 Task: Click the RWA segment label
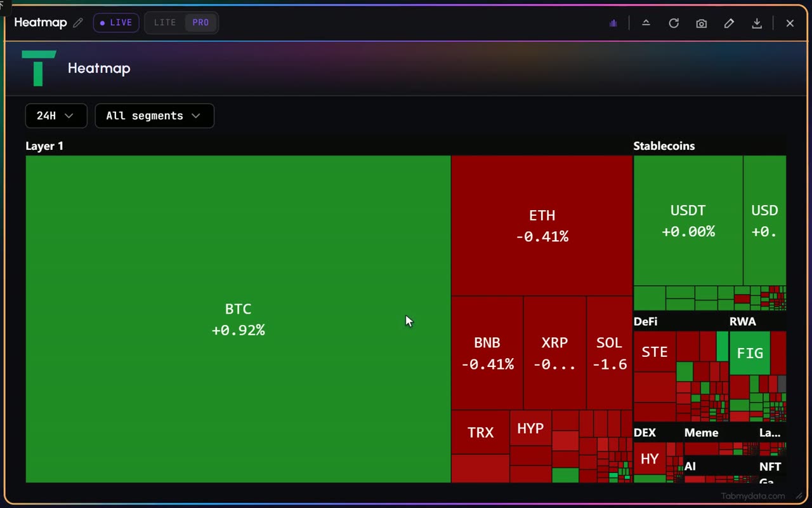point(742,321)
